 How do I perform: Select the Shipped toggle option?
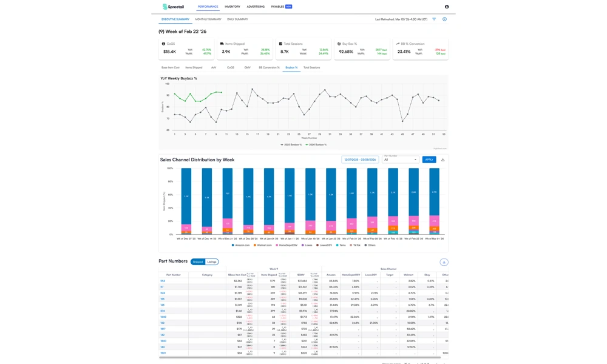point(198,262)
